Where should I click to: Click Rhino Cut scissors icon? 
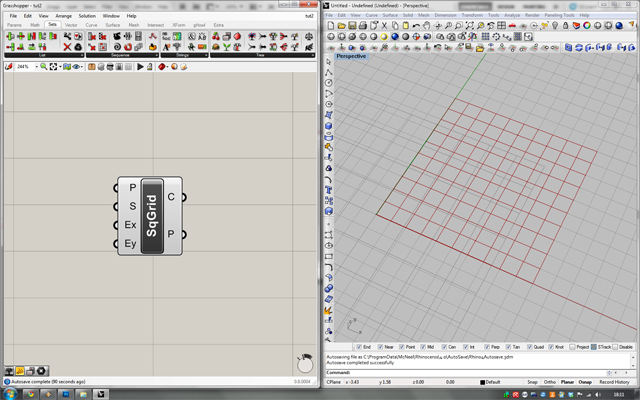384,25
